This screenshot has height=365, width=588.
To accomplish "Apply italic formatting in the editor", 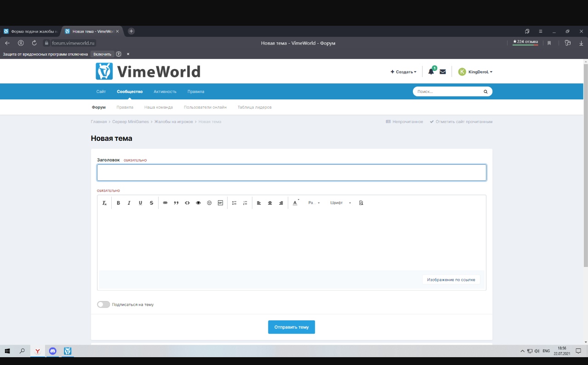I will (x=129, y=203).
